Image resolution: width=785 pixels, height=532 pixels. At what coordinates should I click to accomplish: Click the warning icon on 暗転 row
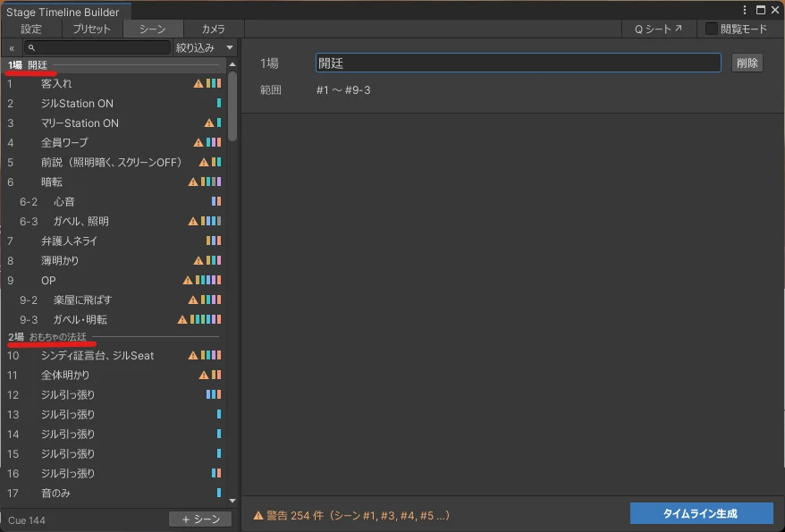click(193, 182)
